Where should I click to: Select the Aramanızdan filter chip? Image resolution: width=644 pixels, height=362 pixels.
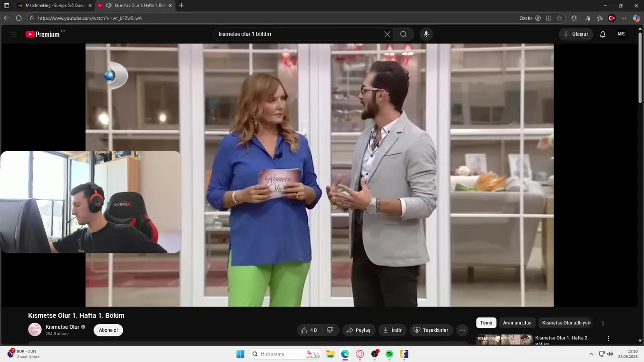point(517,323)
